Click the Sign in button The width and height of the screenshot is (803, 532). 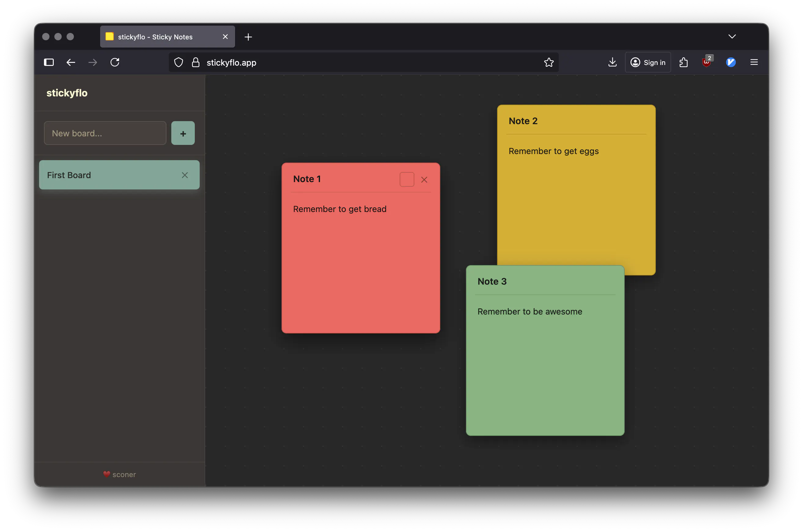pos(648,62)
